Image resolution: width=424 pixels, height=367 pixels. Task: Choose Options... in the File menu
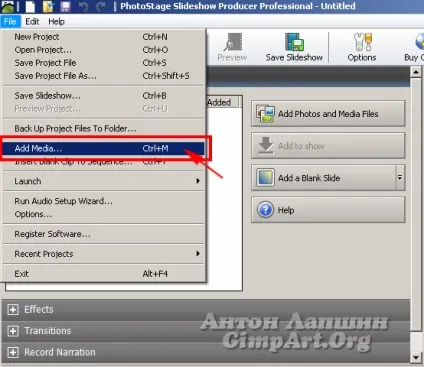pos(103,214)
